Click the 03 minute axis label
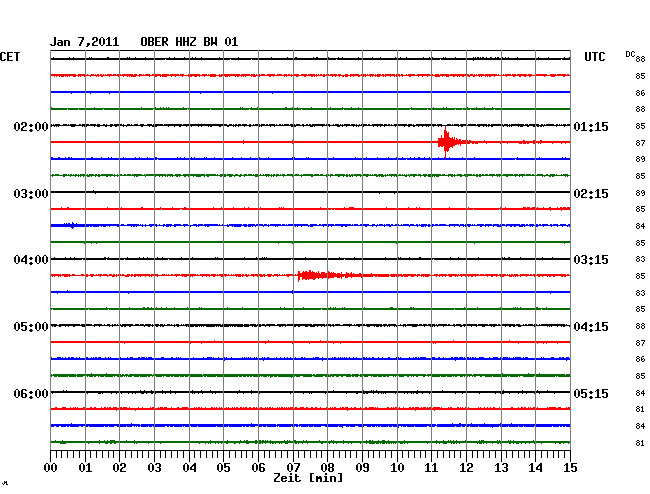The height and width of the screenshot is (494, 650). pos(154,468)
